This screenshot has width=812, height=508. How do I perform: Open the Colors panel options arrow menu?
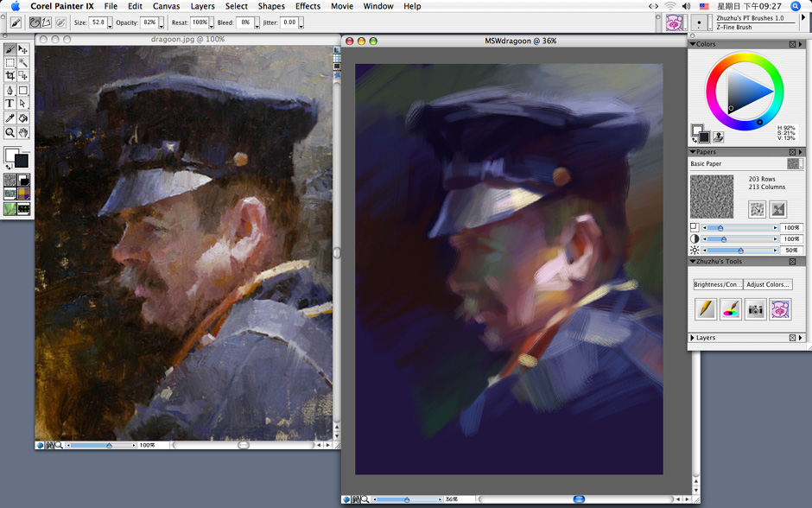coord(801,44)
